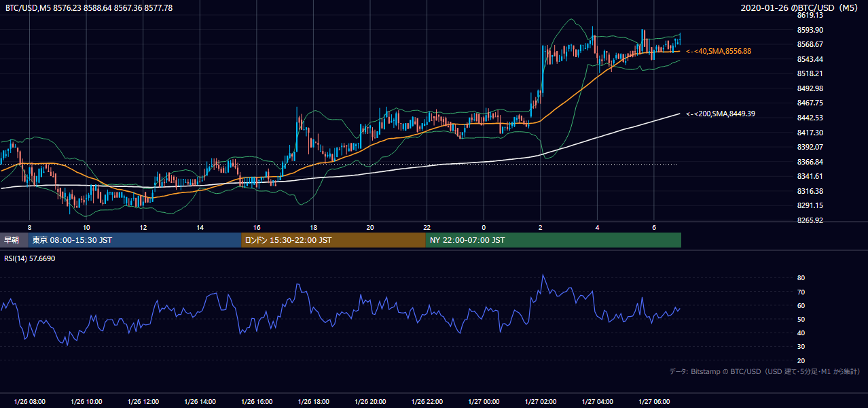
Task: Click hour tick 16 under price chart
Action: [x=257, y=227]
